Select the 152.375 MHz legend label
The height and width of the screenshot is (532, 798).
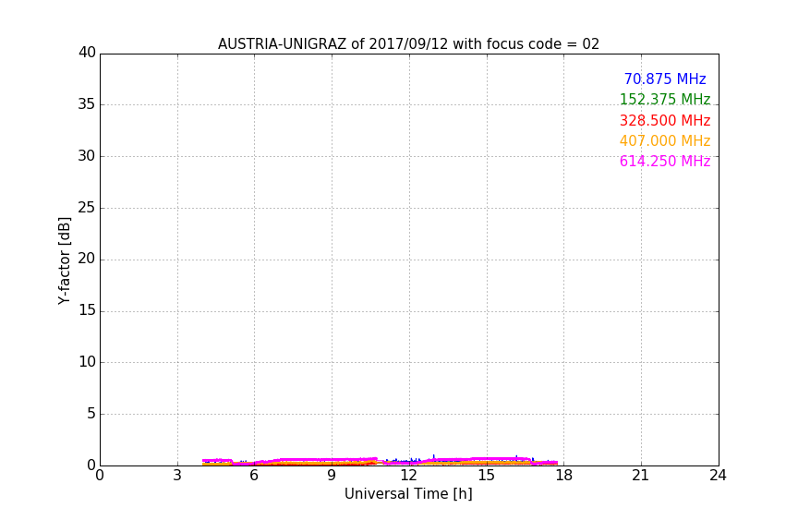[x=665, y=100]
